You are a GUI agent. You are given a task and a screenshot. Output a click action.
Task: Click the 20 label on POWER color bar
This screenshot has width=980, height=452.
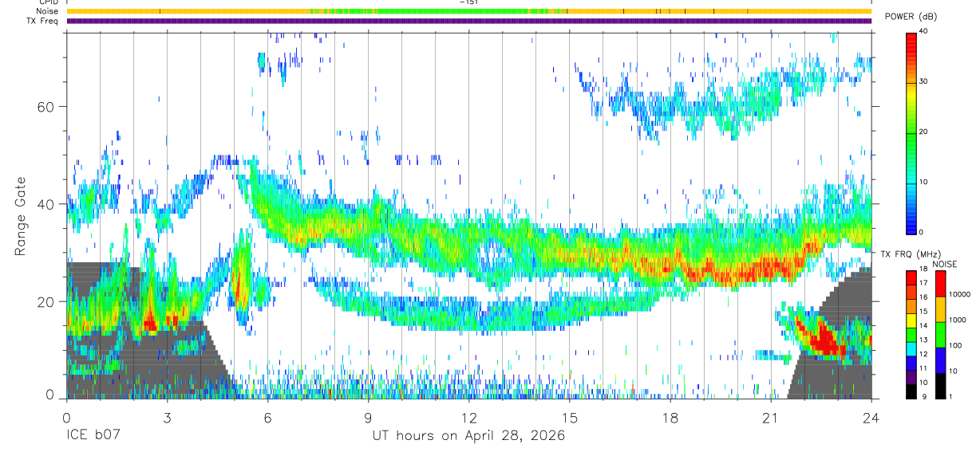(x=923, y=132)
